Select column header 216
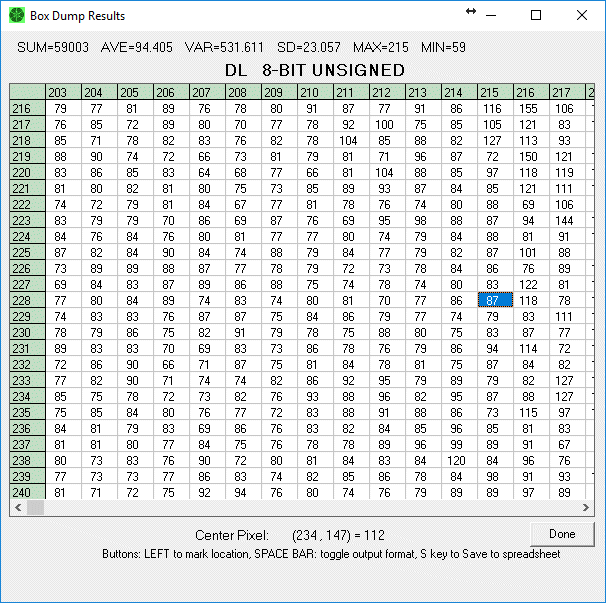The height and width of the screenshot is (603, 606). (526, 93)
